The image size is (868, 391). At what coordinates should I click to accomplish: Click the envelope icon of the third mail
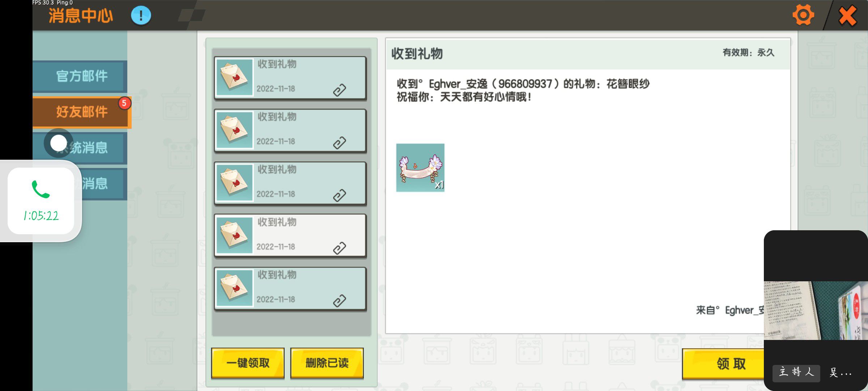pyautogui.click(x=234, y=182)
